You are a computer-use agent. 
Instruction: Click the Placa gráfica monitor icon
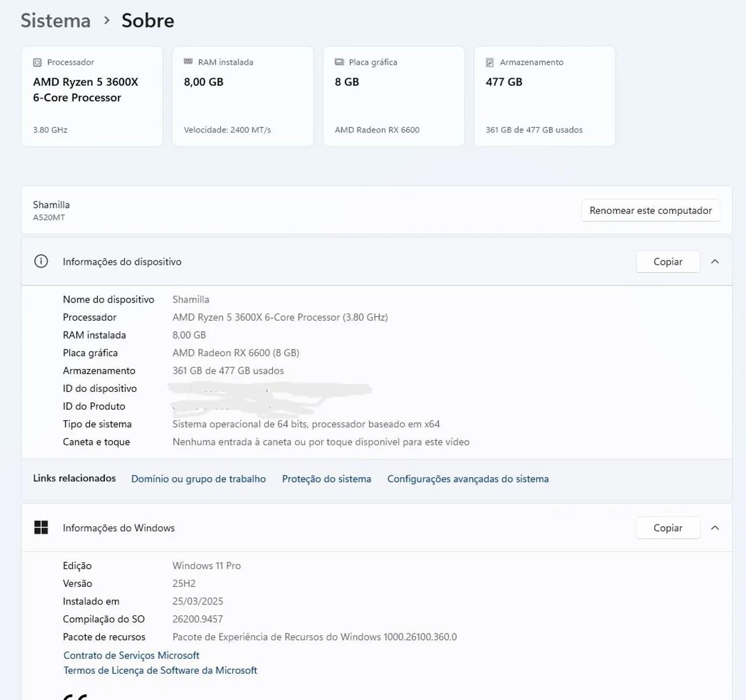(339, 62)
